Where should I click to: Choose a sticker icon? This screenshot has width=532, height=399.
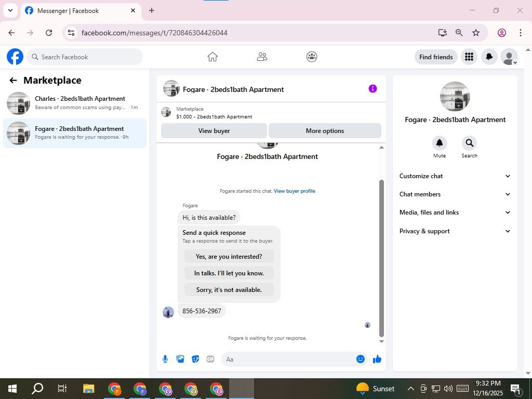pos(195,359)
